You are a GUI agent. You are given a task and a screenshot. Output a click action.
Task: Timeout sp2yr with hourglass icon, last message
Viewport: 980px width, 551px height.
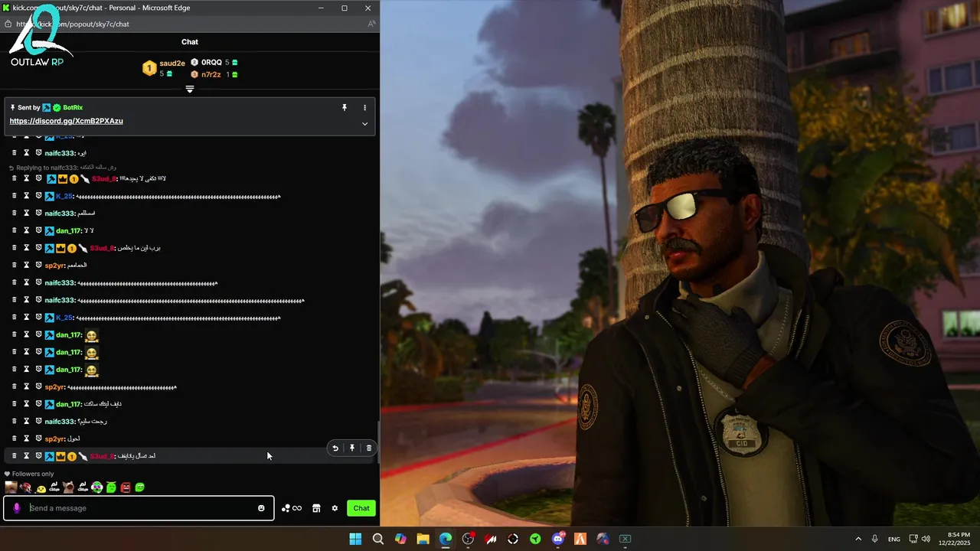26,439
